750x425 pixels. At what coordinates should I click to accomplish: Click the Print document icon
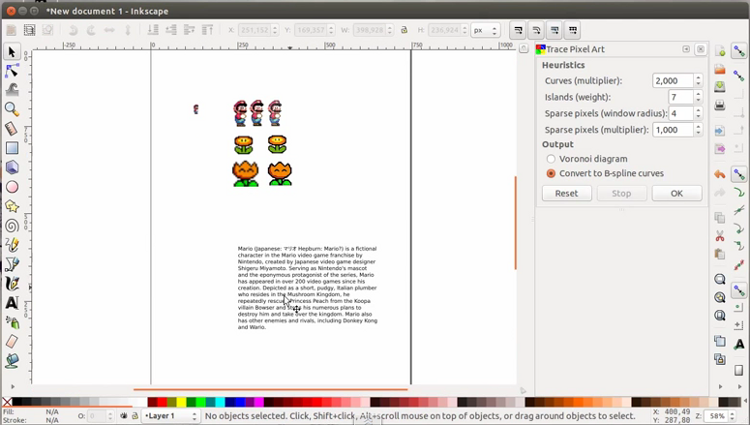720,105
